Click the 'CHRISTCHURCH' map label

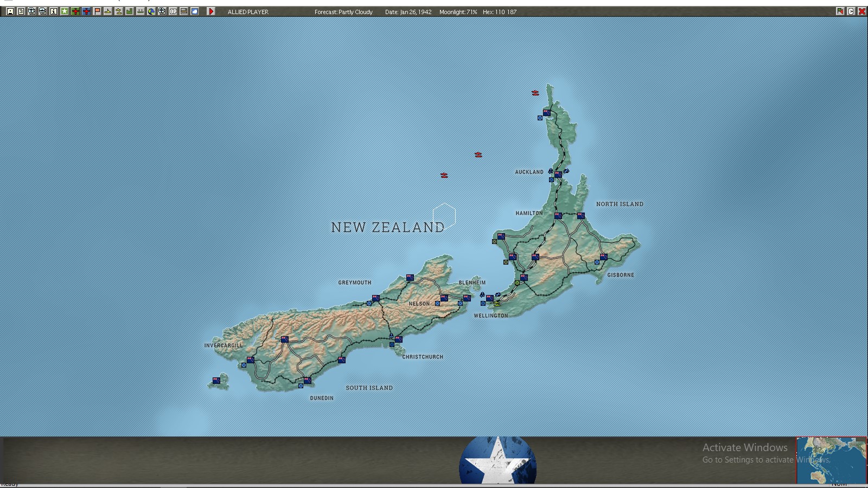pyautogui.click(x=423, y=357)
